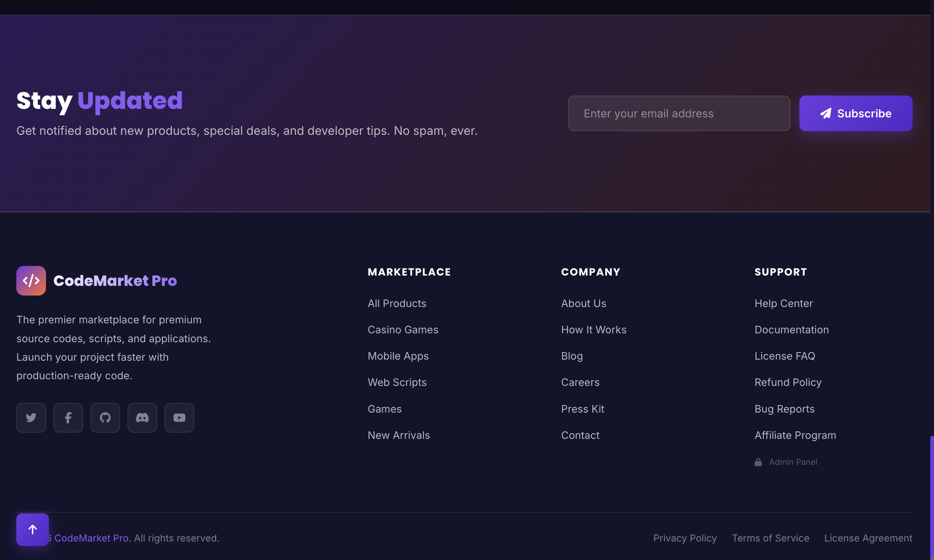Open the Facebook social icon
Image resolution: width=934 pixels, height=560 pixels.
click(68, 417)
